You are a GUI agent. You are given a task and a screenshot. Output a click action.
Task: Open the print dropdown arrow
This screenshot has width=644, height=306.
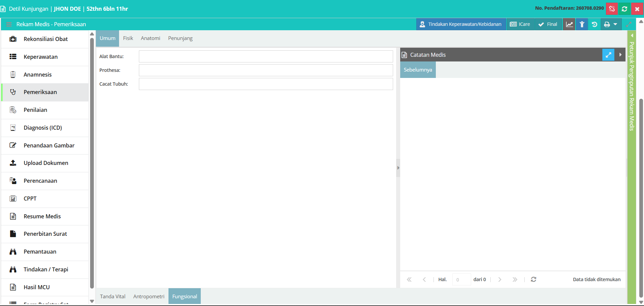point(615,24)
